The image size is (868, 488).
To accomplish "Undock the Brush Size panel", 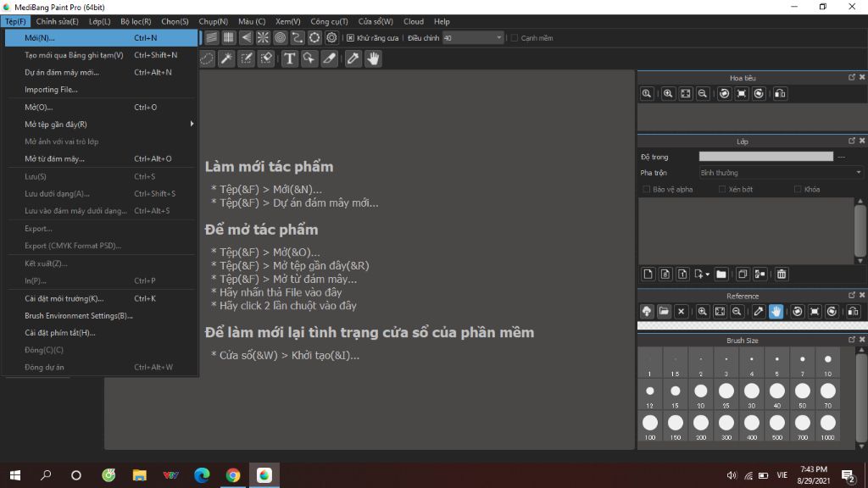I will pos(852,340).
